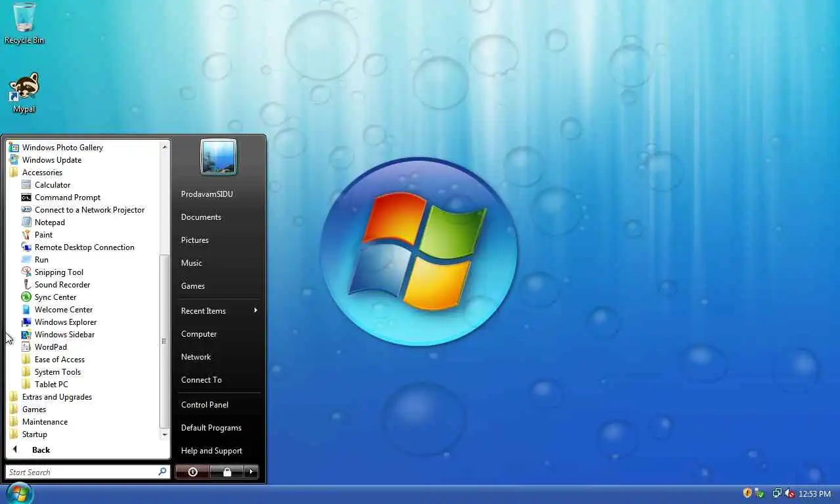The image size is (840, 504).
Task: Click the user account picture
Action: (x=219, y=157)
